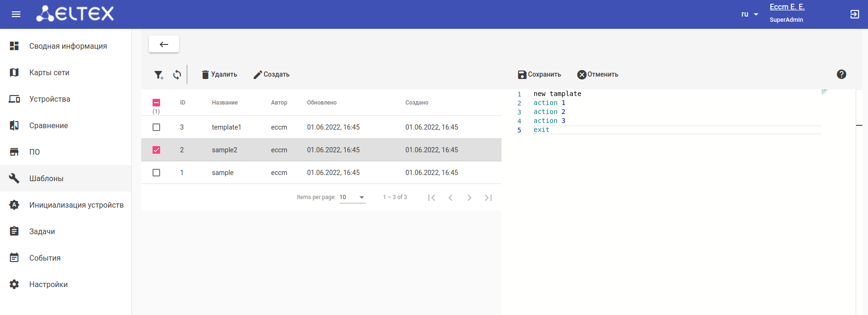Click SuperAdmin role label
This screenshot has height=315, width=868.
click(x=786, y=20)
